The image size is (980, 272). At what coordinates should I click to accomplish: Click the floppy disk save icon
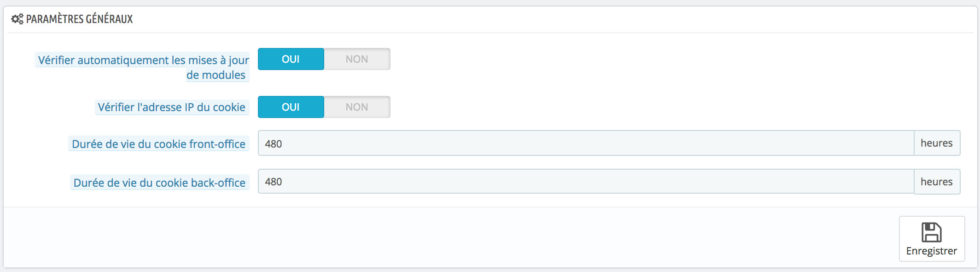(x=931, y=232)
